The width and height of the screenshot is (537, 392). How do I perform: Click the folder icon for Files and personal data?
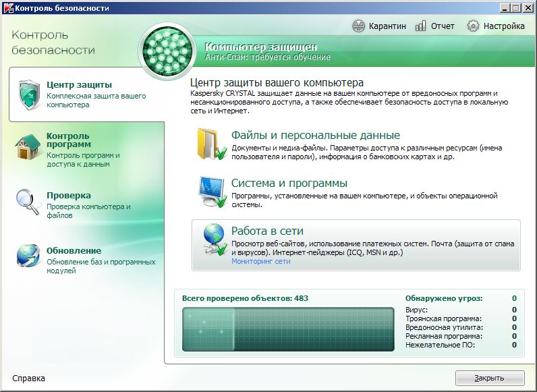[x=210, y=143]
